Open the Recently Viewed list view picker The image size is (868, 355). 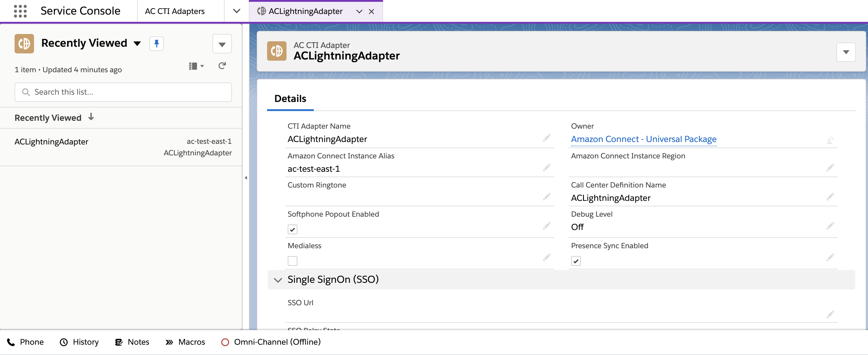tap(137, 43)
